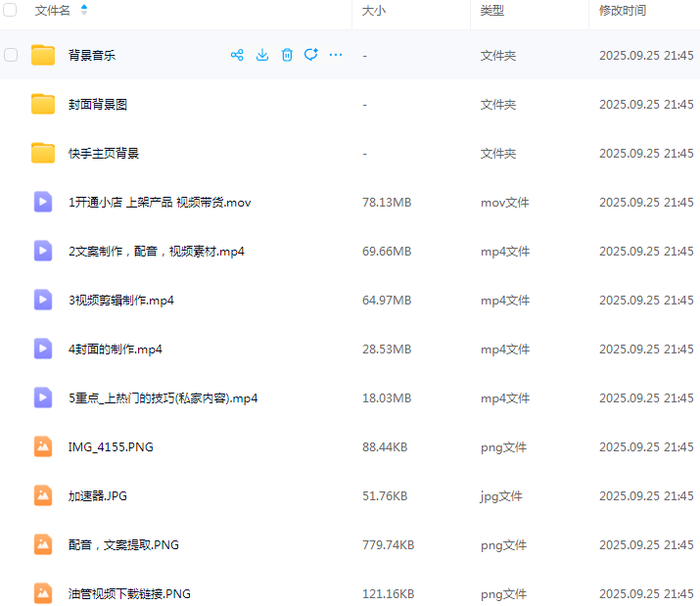Download the 背景音乐 folder
Image resolution: width=700 pixels, height=606 pixels.
click(x=262, y=55)
